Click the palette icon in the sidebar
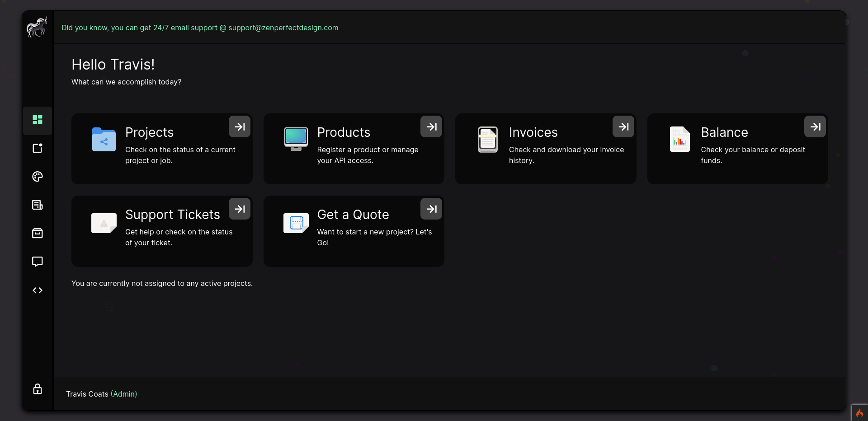This screenshot has width=868, height=421. 37,177
